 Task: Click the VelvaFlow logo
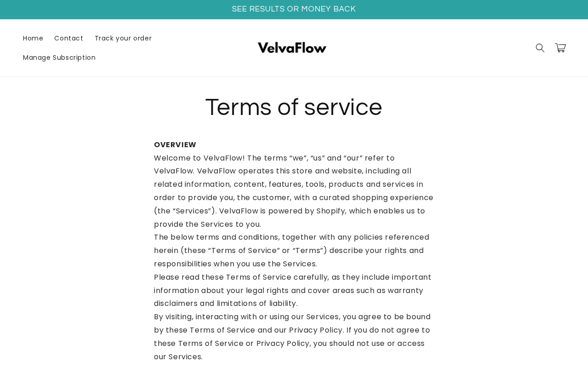pyautogui.click(x=292, y=48)
